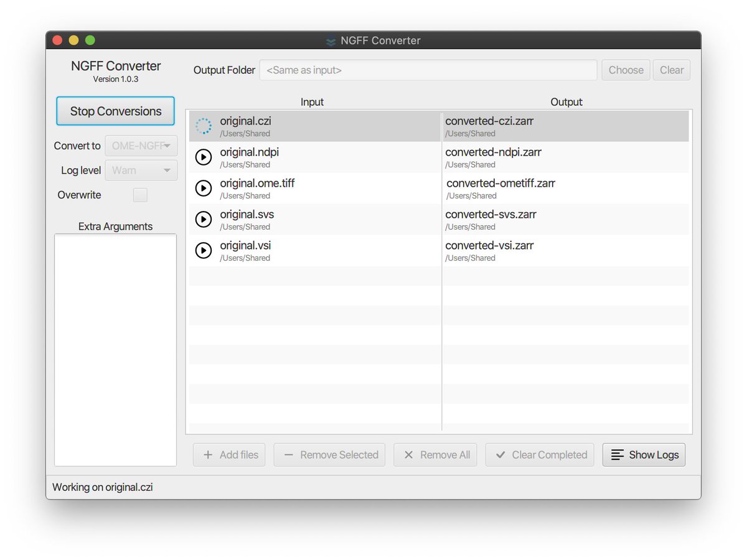The height and width of the screenshot is (560, 747).
Task: Select the original.svs input file name
Action: pyautogui.click(x=247, y=215)
